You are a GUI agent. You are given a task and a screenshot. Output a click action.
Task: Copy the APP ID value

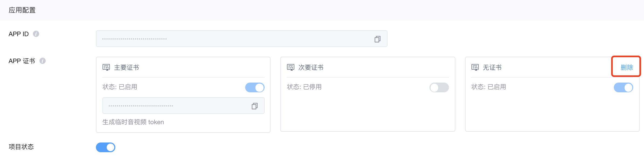pos(378,39)
